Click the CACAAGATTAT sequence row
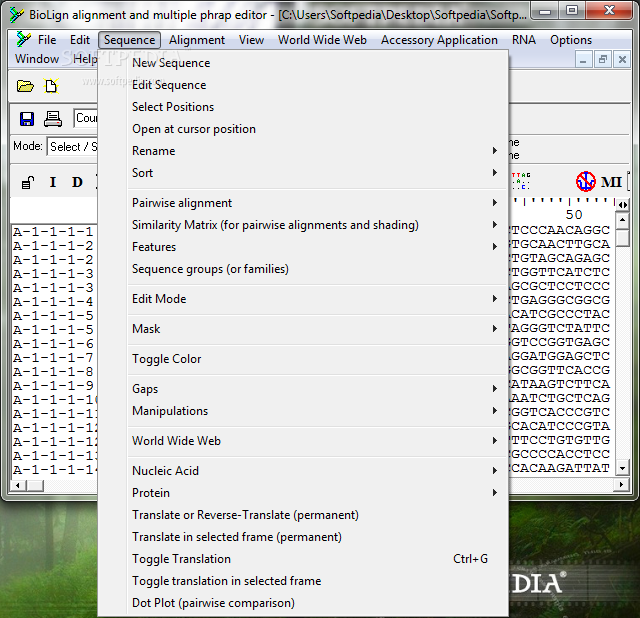The height and width of the screenshot is (618, 640). tap(560, 468)
